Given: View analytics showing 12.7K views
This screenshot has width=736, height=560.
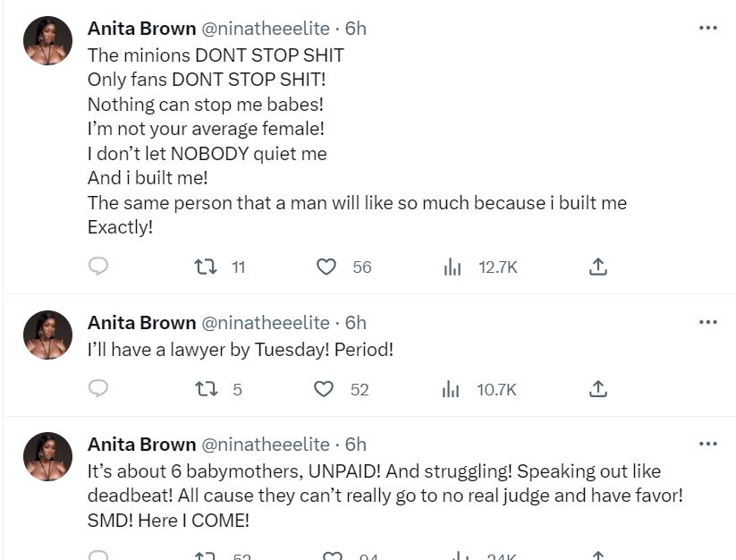Looking at the screenshot, I should pyautogui.click(x=453, y=267).
